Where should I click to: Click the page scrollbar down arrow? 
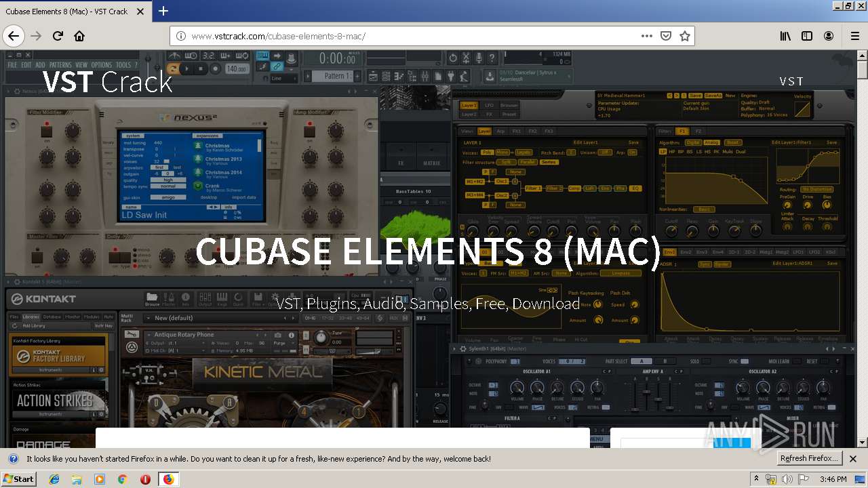click(862, 443)
